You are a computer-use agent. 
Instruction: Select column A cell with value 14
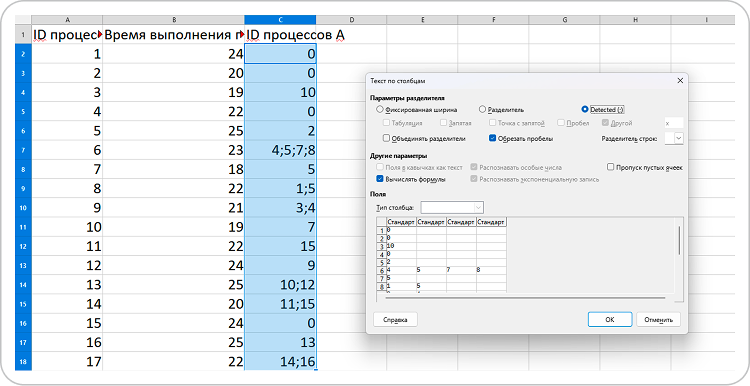(67, 304)
